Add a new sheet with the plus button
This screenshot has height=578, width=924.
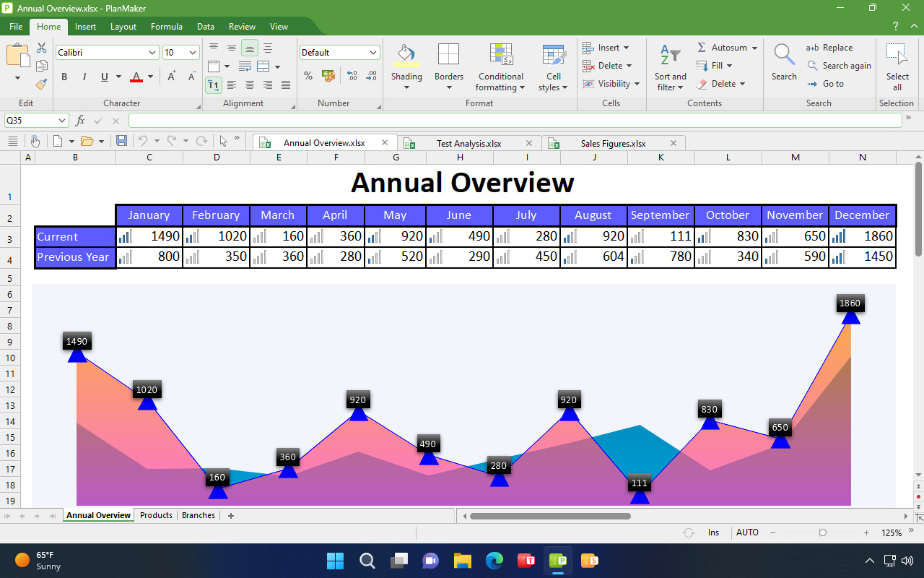231,515
